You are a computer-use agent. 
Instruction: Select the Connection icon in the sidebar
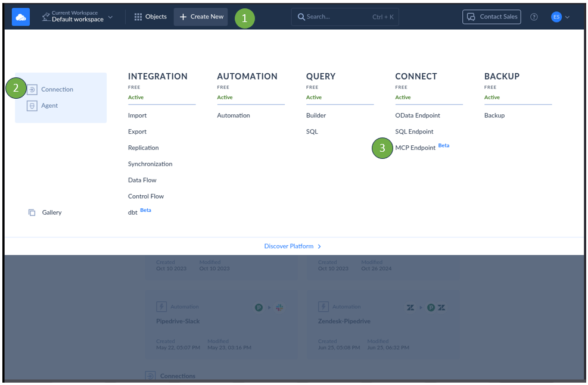tap(33, 89)
